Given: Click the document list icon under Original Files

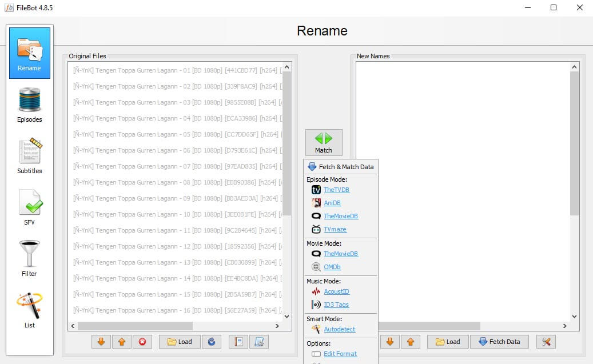Looking at the screenshot, I should pos(238,342).
